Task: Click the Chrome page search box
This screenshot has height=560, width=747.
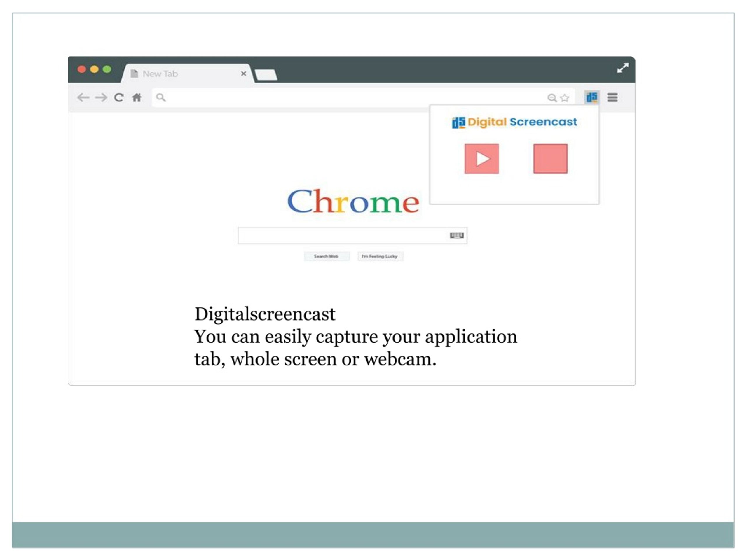Action: tap(352, 236)
